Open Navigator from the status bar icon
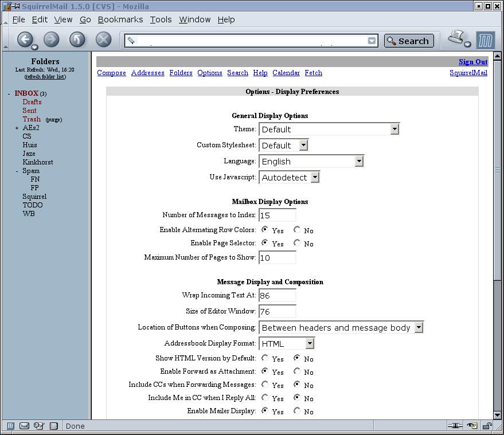The height and width of the screenshot is (435, 504). tap(10, 426)
